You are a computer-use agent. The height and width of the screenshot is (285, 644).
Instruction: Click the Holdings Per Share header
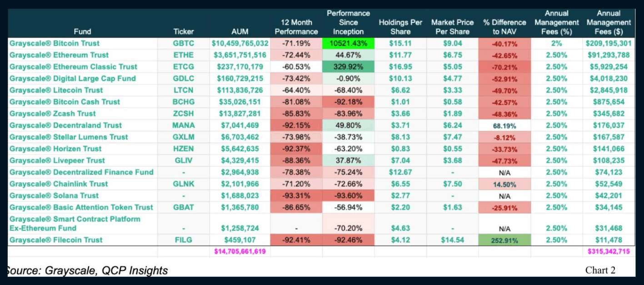[x=400, y=27]
